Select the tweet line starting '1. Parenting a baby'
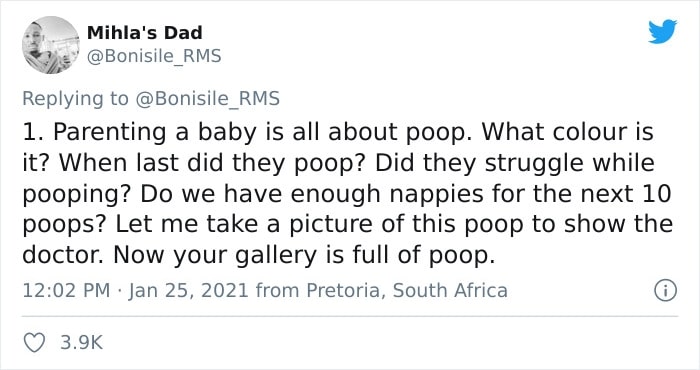The height and width of the screenshot is (370, 700). point(338,132)
